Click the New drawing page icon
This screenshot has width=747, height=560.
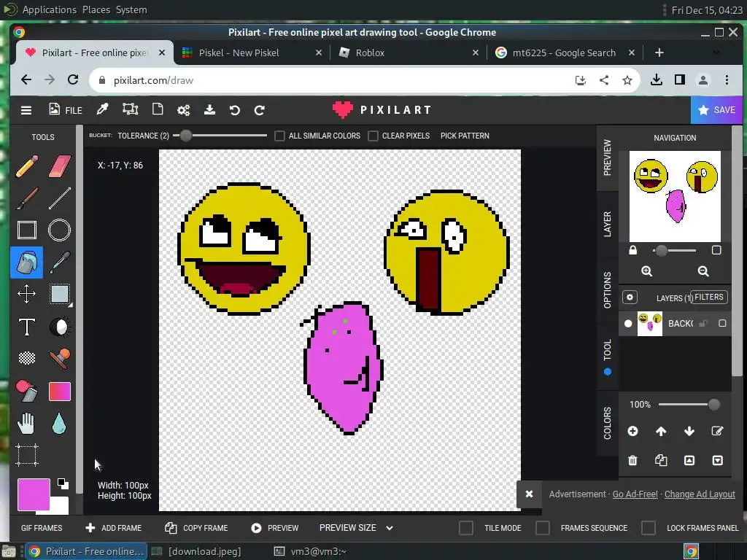click(x=158, y=109)
